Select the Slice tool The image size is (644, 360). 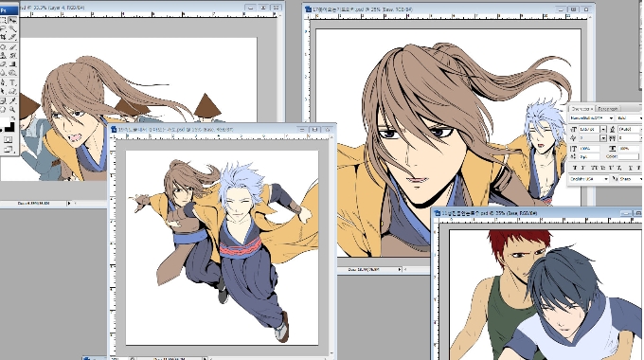point(12,37)
